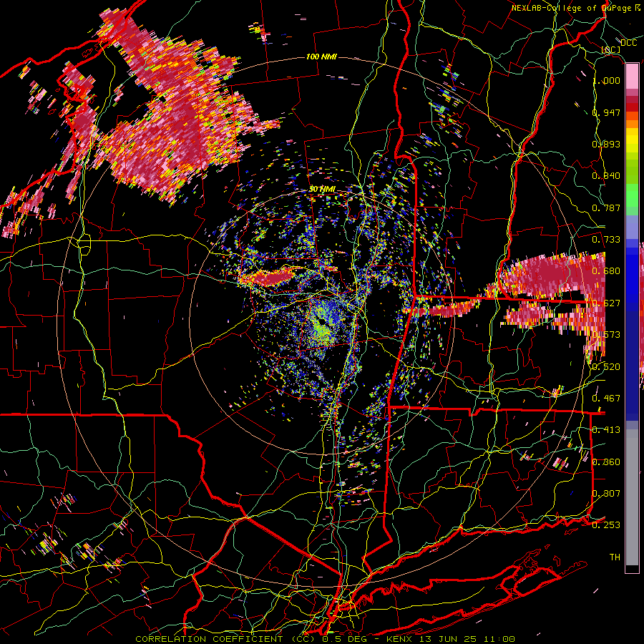Click the DCC label above the color scale

[x=629, y=43]
